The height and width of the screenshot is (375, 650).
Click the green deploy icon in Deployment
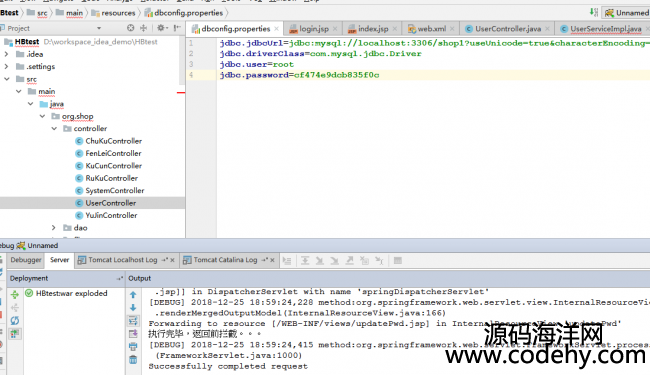tap(15, 295)
